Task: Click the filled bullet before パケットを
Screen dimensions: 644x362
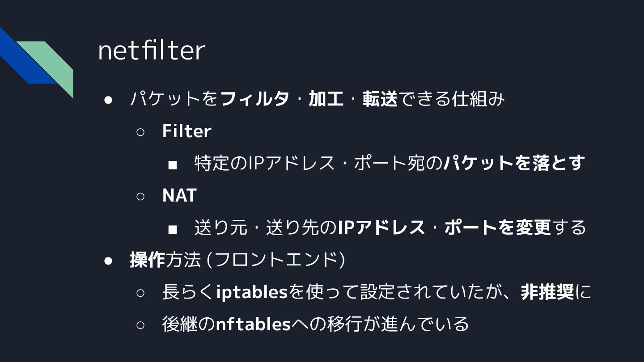Action: tap(108, 100)
